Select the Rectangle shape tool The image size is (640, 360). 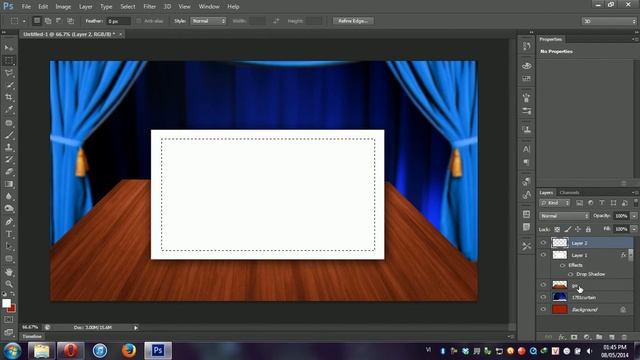9,259
